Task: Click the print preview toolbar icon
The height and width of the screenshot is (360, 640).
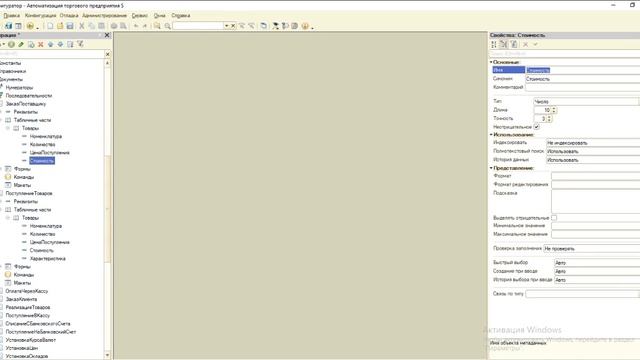Action: 123,26
